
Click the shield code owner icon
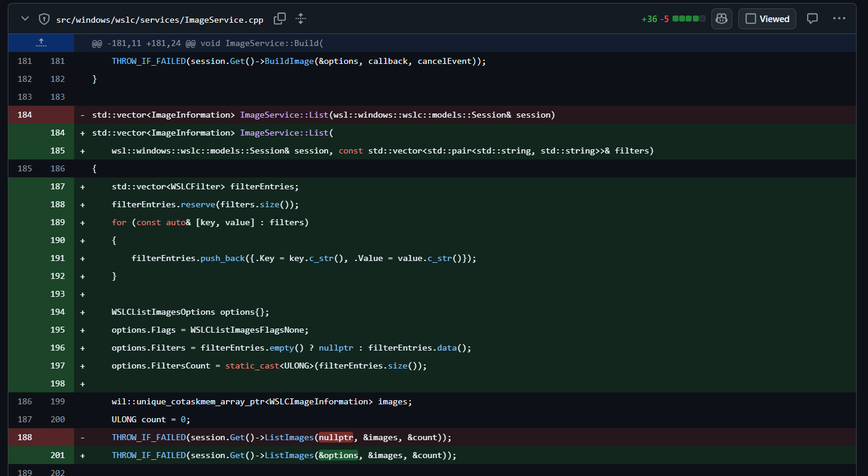click(x=44, y=19)
